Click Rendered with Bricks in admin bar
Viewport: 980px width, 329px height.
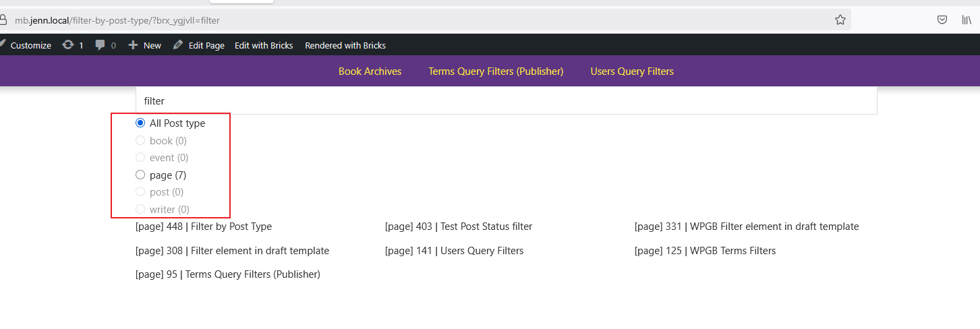pyautogui.click(x=345, y=45)
